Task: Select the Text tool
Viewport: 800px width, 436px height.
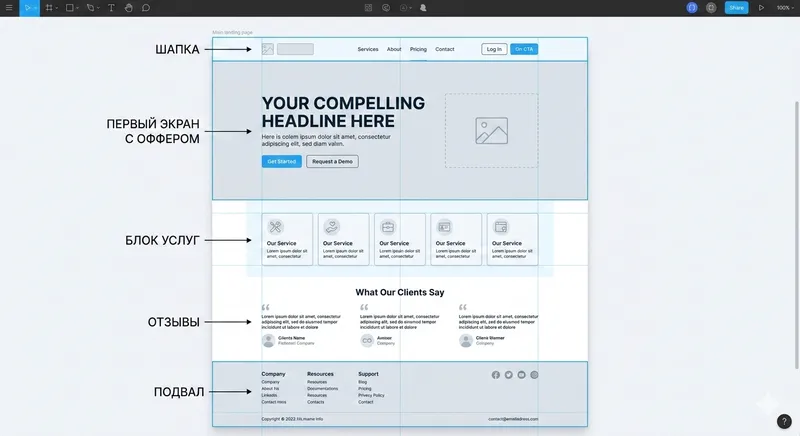Action: (111, 7)
